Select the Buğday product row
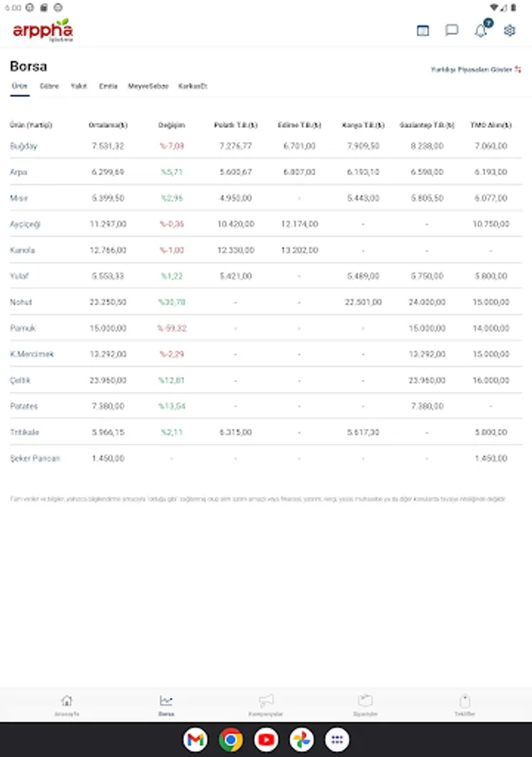 click(24, 146)
